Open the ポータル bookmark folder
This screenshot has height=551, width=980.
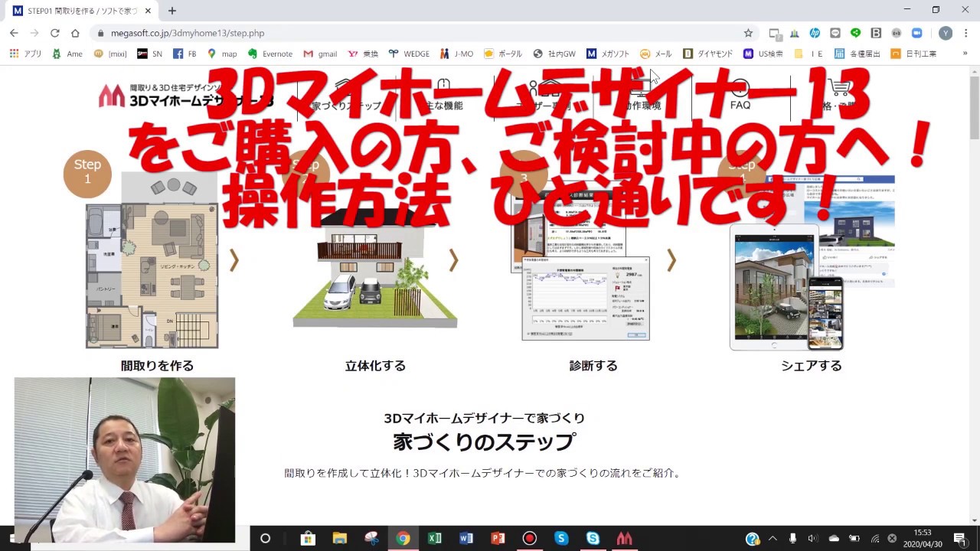(x=502, y=54)
